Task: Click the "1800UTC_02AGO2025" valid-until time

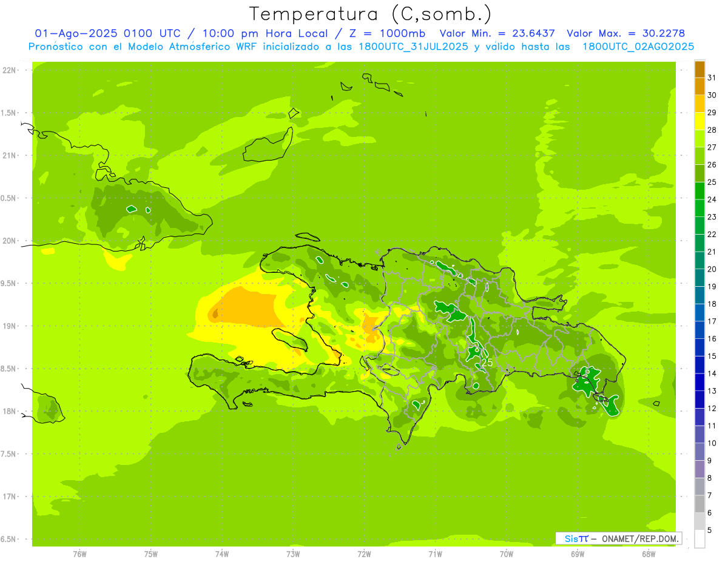Action: pos(638,47)
